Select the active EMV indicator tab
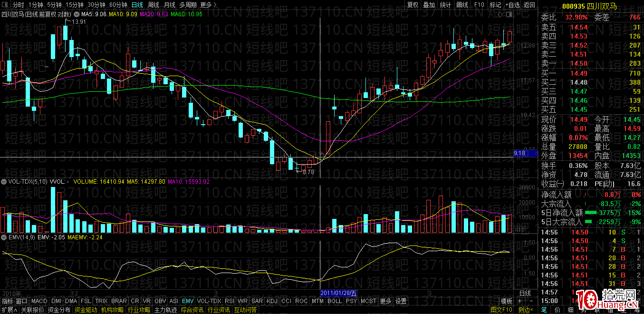The width and height of the screenshot is (644, 314). 188,301
